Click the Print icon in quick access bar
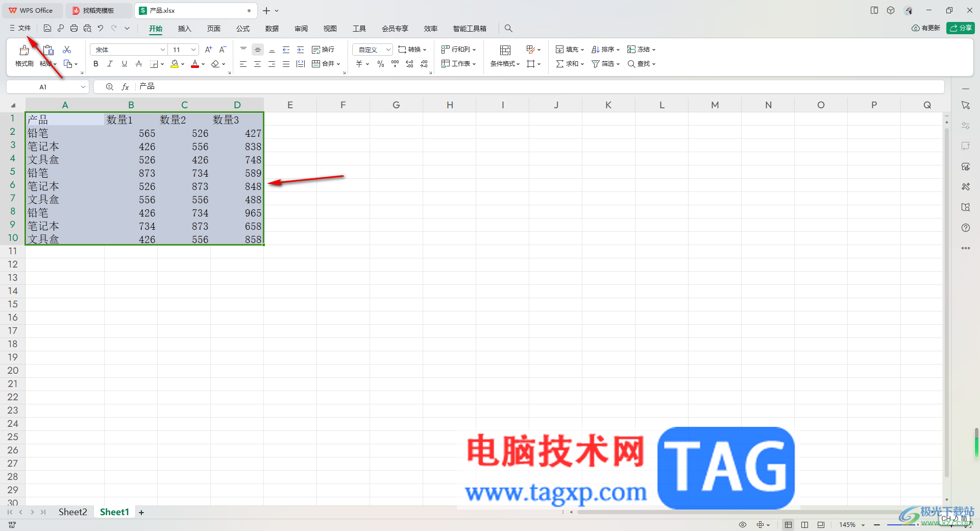The image size is (980, 531). pyautogui.click(x=74, y=29)
